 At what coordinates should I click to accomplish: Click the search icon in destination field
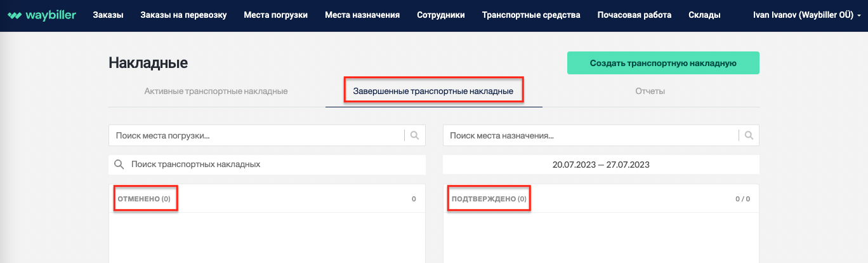pos(749,135)
